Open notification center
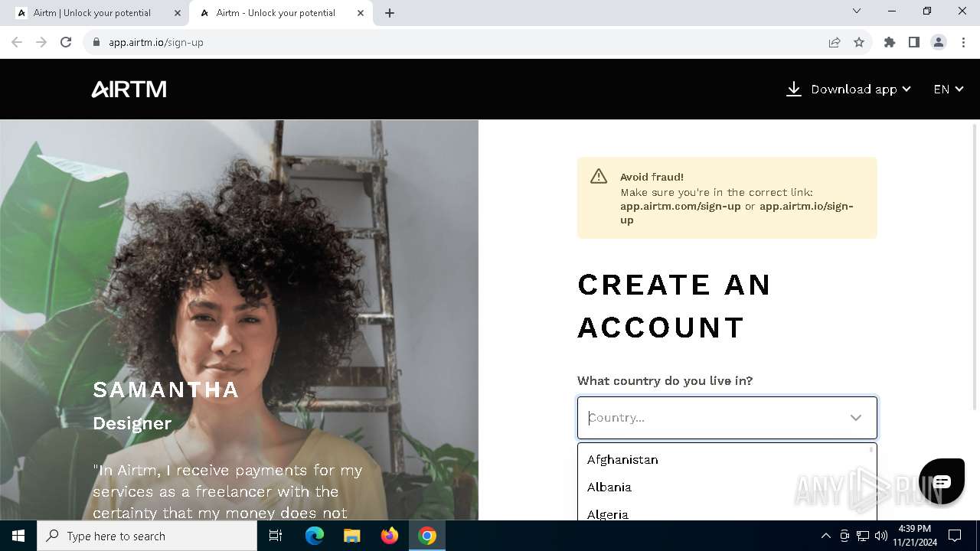 point(955,536)
